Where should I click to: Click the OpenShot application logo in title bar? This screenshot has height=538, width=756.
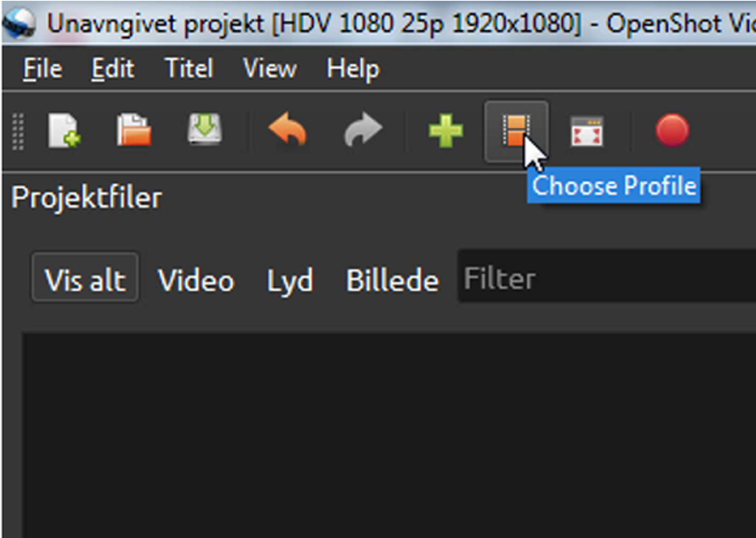18,23
